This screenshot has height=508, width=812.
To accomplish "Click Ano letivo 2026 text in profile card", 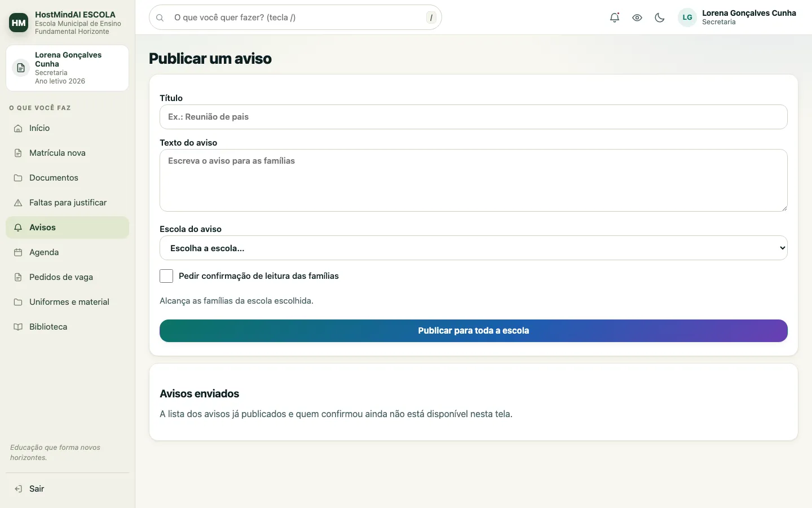I will [60, 81].
